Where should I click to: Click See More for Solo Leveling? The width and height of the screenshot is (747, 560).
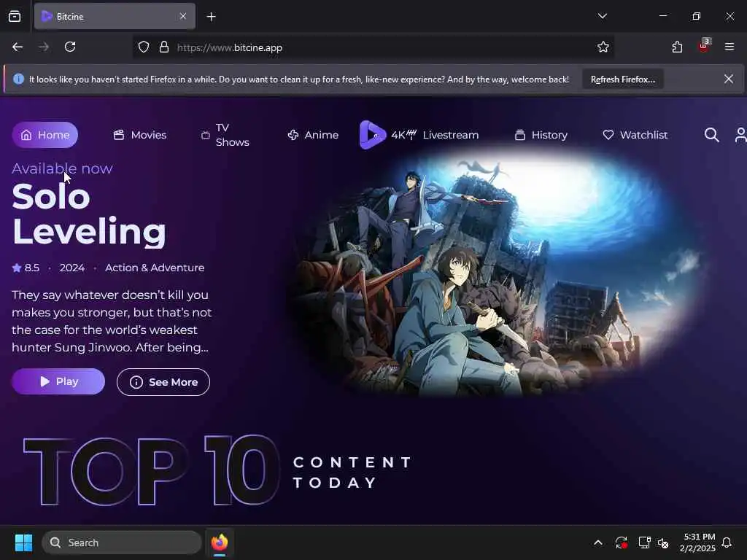pyautogui.click(x=163, y=382)
